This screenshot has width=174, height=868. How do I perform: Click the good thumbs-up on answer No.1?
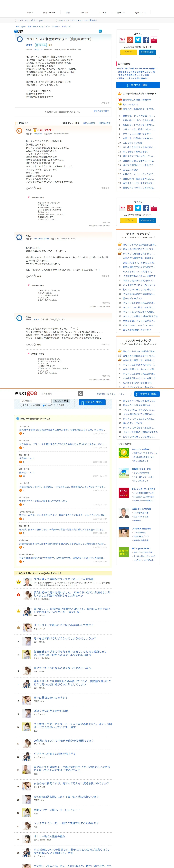31,188
